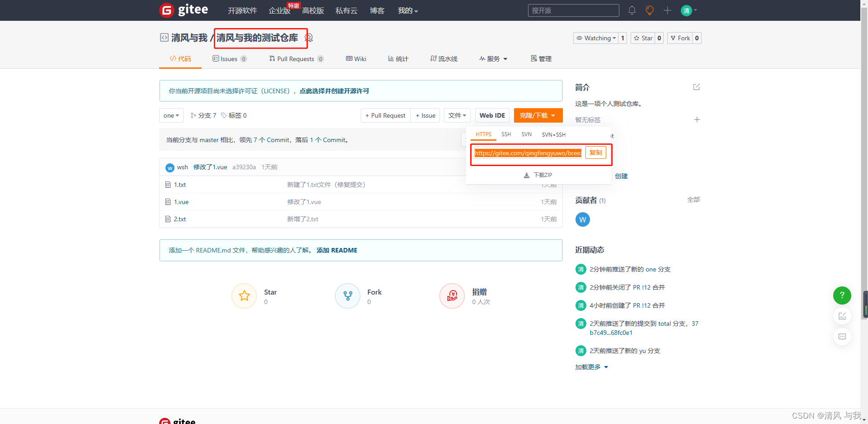Click the + Issue button
Screen dimensions: 868x424
(x=425, y=115)
